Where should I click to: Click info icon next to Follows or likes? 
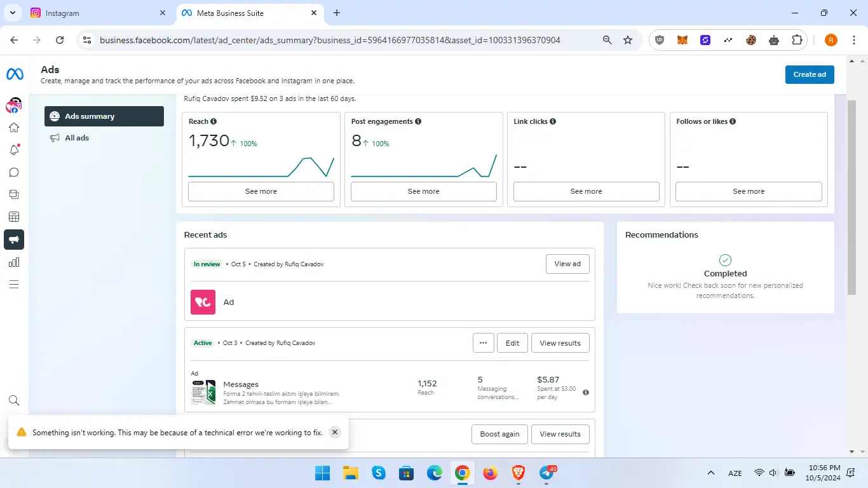point(733,121)
